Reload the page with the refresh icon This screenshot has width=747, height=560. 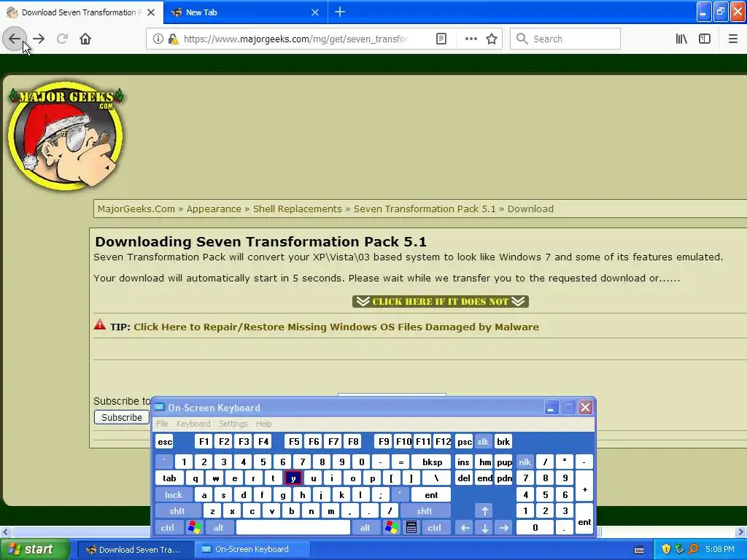62,39
